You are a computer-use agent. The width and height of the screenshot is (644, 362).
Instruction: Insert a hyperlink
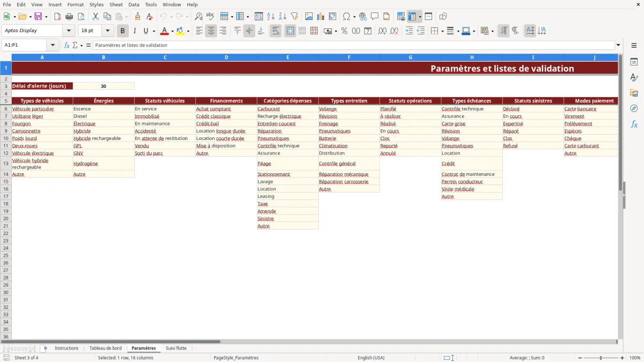click(x=363, y=17)
